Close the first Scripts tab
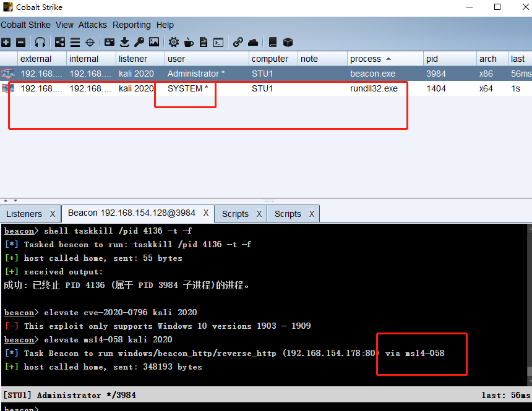The image size is (532, 411). click(x=259, y=214)
